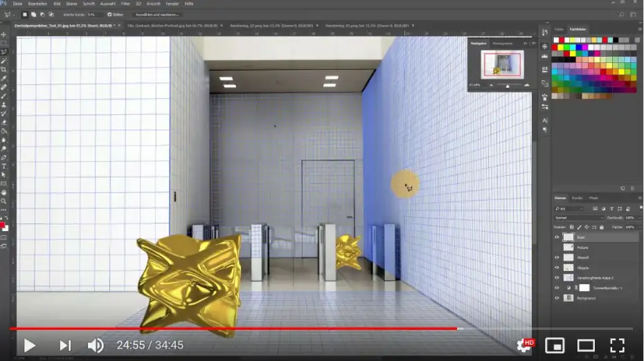Hide the Tonwertkorrektur 1 adjustment layer

pos(557,288)
